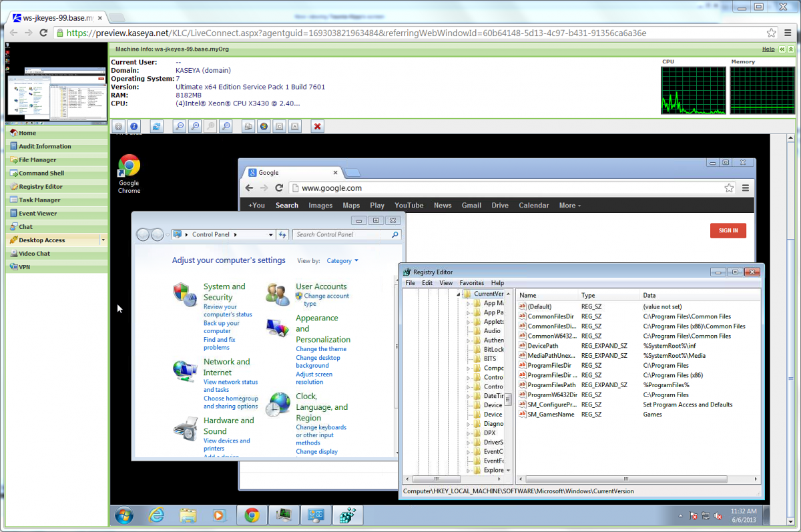Click the Registry Editor tree vertical scrollbar
Image resolution: width=801 pixels, height=532 pixels.
(508, 399)
